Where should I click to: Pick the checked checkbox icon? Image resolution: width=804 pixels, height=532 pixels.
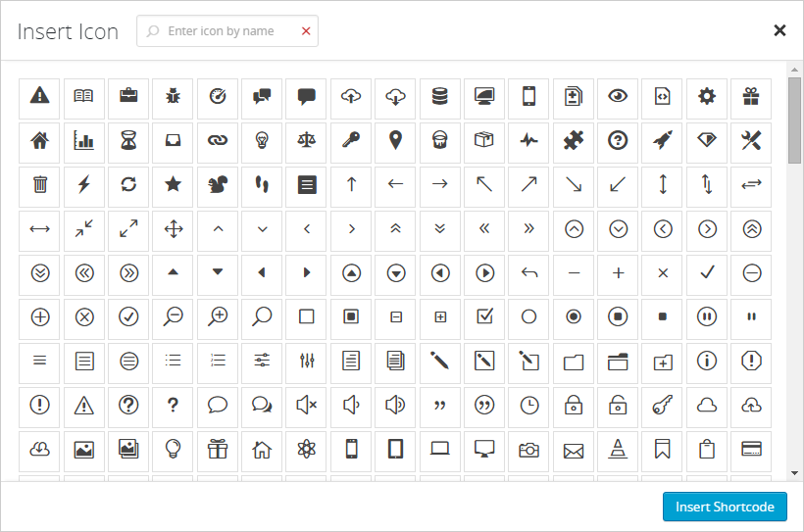tap(484, 316)
